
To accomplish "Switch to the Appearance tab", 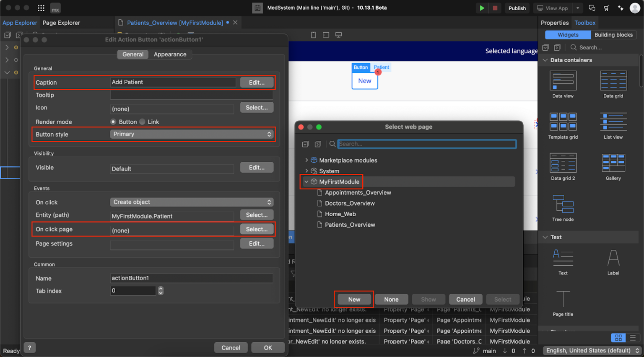I will (170, 54).
